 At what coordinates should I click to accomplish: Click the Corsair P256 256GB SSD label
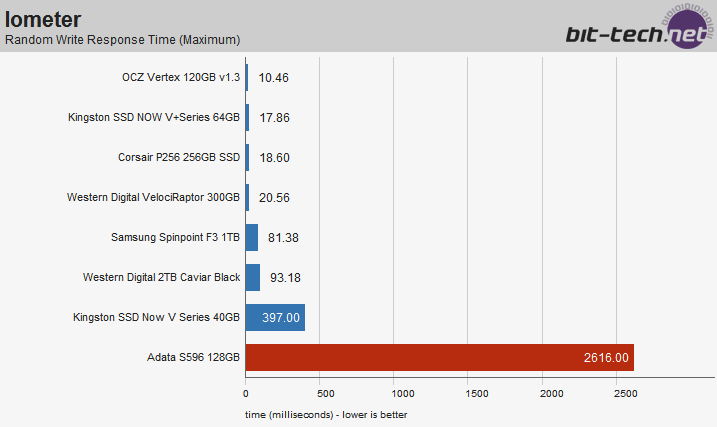179,157
